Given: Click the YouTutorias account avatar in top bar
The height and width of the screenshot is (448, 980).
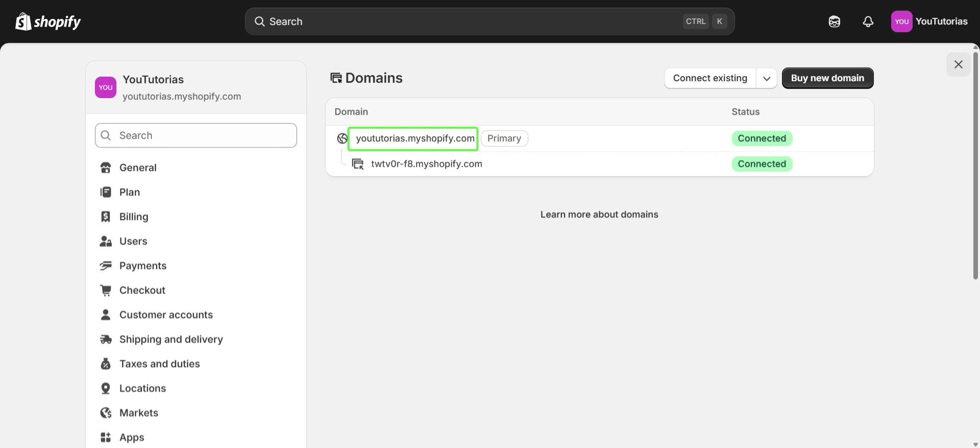Looking at the screenshot, I should pos(901,21).
